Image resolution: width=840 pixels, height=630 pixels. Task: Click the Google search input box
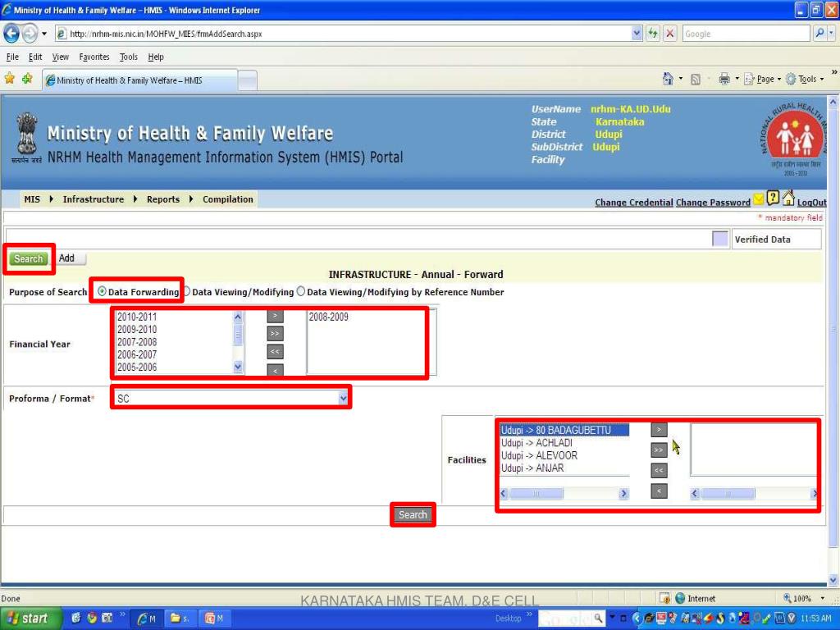745,34
